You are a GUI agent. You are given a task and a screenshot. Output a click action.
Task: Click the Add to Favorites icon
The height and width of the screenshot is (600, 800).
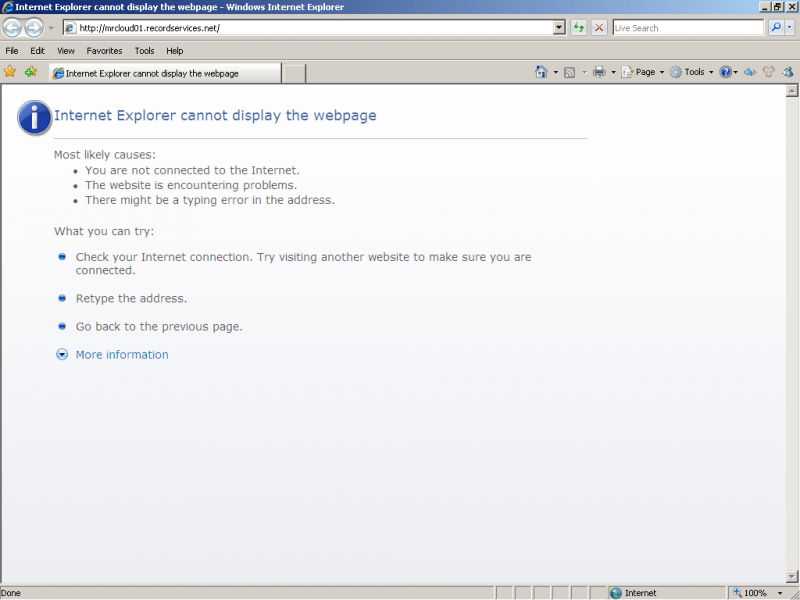[30, 72]
